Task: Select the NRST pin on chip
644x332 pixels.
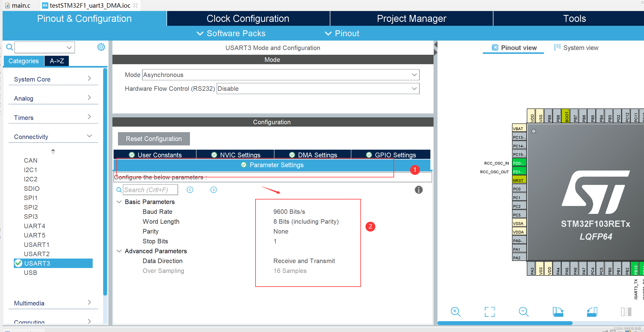Action: pos(519,180)
